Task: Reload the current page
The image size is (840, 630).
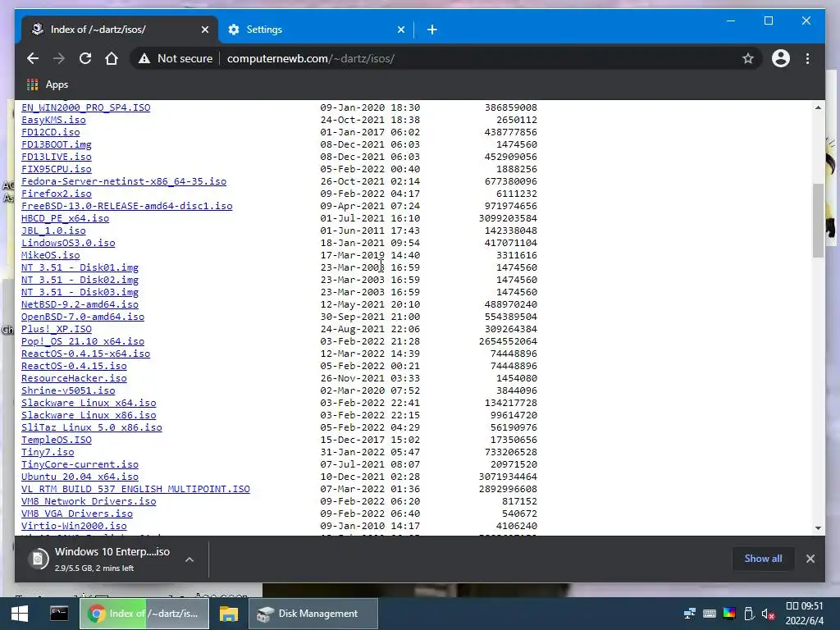Action: [x=85, y=58]
